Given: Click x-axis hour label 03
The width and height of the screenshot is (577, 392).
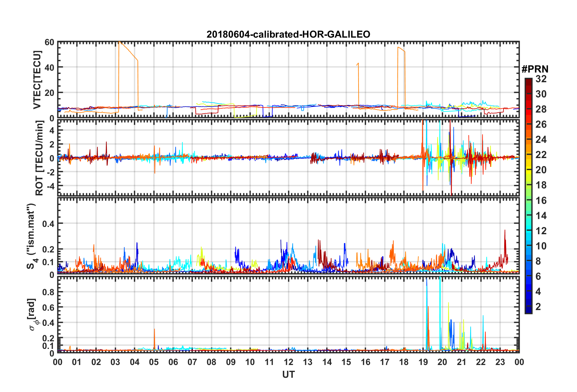Looking at the screenshot, I should pos(115,362).
